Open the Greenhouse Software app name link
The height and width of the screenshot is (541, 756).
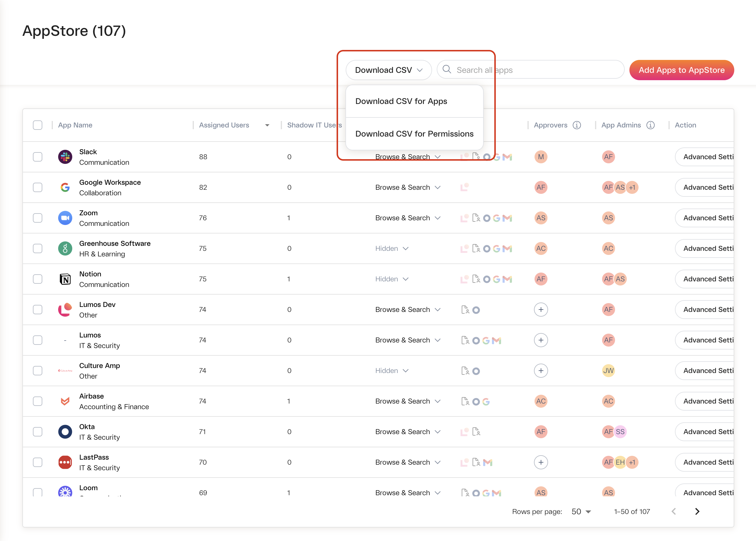point(115,243)
